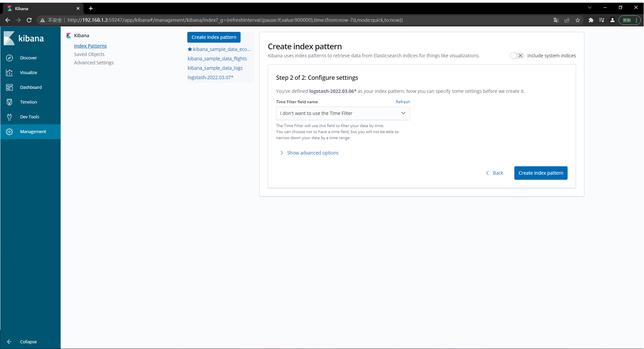Viewport: 644px width, 349px height.
Task: Click the browser address bar URL
Action: [235, 20]
